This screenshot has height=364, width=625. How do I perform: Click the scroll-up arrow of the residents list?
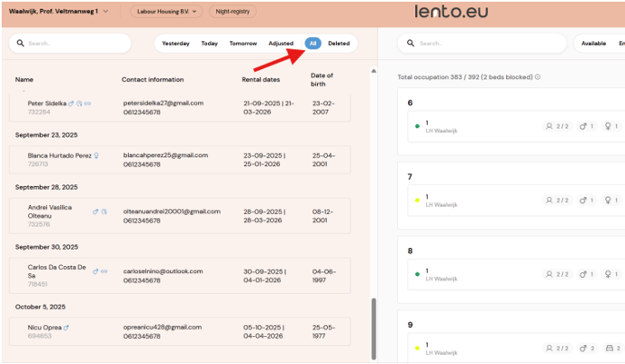[x=373, y=71]
